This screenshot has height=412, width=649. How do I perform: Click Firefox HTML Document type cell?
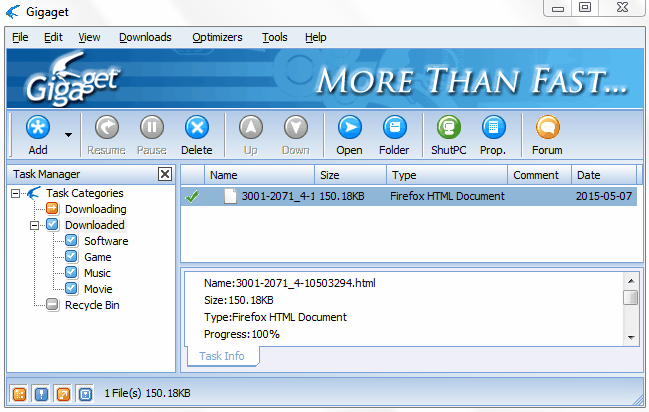click(447, 196)
